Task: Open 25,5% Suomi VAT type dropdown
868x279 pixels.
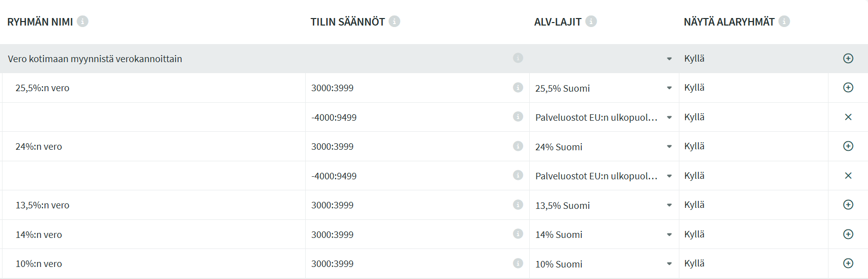Action: tap(669, 88)
